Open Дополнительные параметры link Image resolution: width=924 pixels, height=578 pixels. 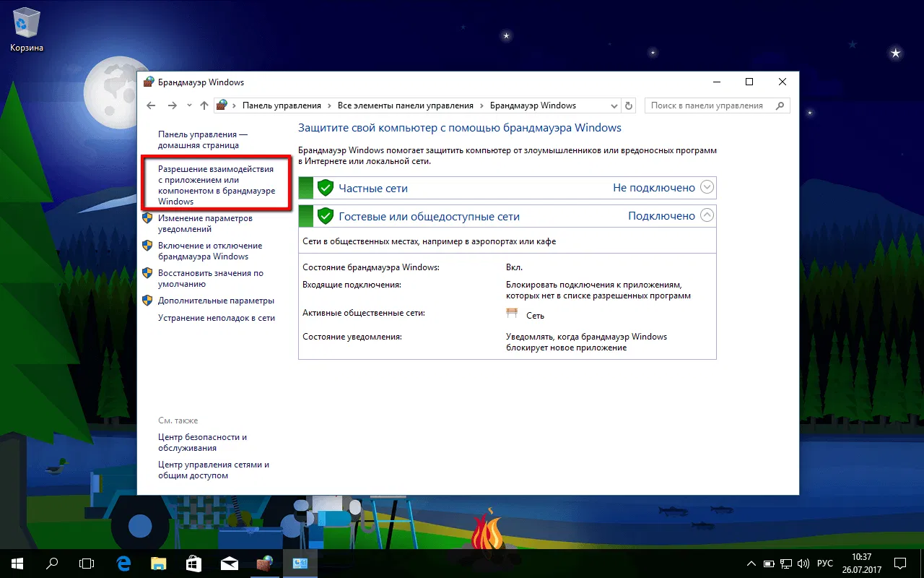point(217,301)
